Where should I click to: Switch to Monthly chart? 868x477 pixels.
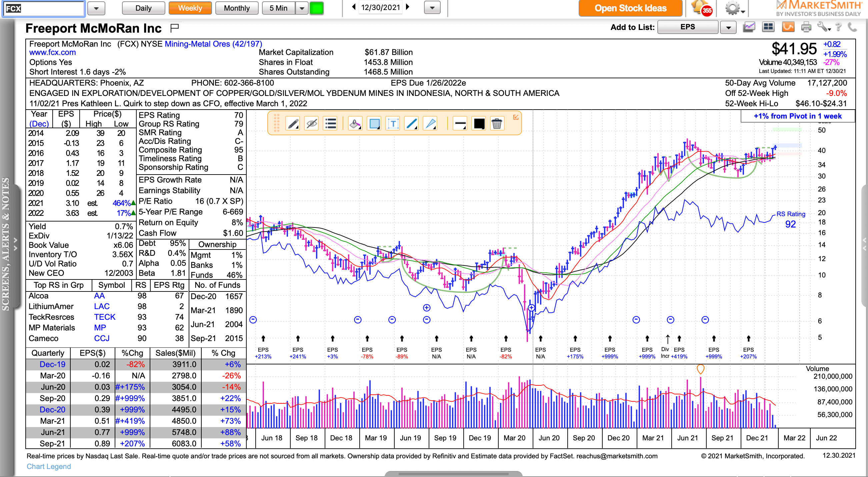[x=237, y=8]
